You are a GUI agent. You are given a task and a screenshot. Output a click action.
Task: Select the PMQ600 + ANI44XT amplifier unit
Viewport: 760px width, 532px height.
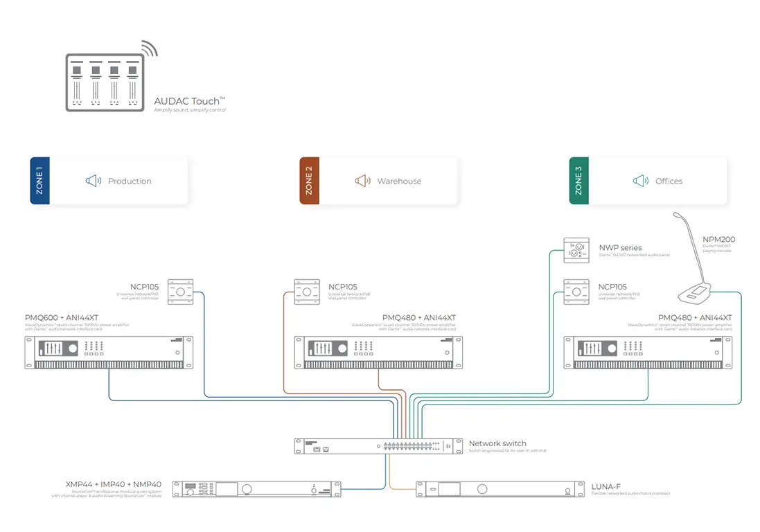point(109,353)
